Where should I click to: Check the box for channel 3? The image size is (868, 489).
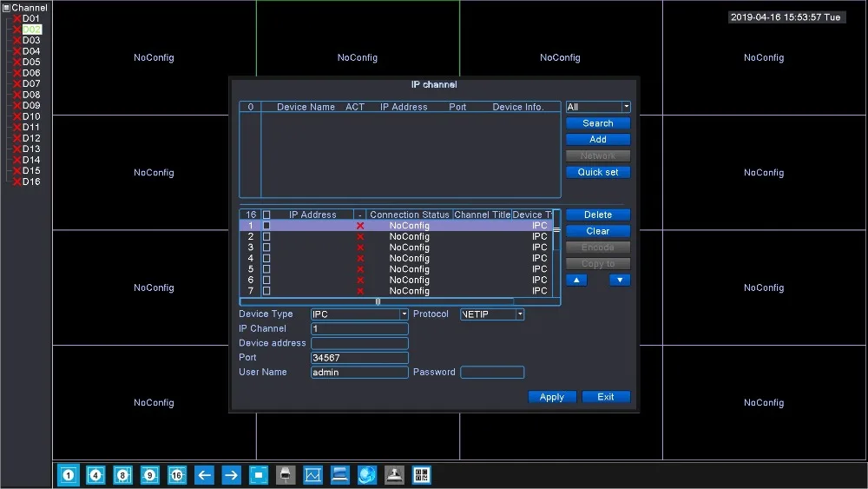pyautogui.click(x=266, y=248)
